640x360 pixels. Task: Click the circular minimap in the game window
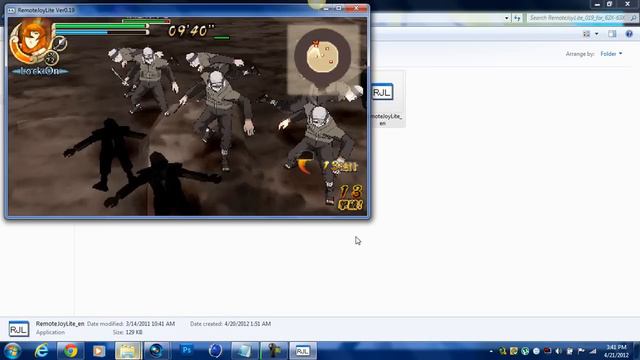tap(322, 57)
